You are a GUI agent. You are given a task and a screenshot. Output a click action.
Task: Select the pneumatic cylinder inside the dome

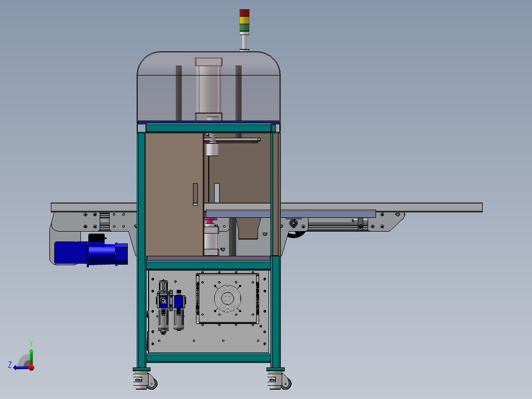click(x=209, y=89)
